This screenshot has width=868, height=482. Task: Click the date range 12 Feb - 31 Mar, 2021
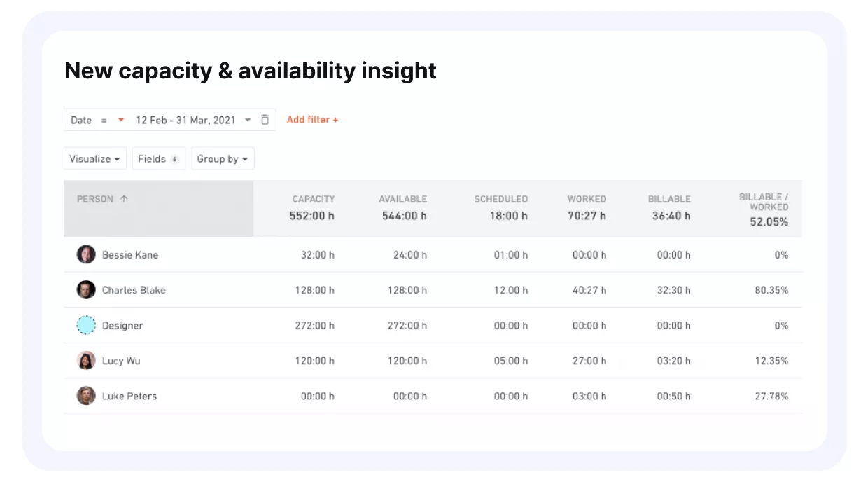click(185, 120)
